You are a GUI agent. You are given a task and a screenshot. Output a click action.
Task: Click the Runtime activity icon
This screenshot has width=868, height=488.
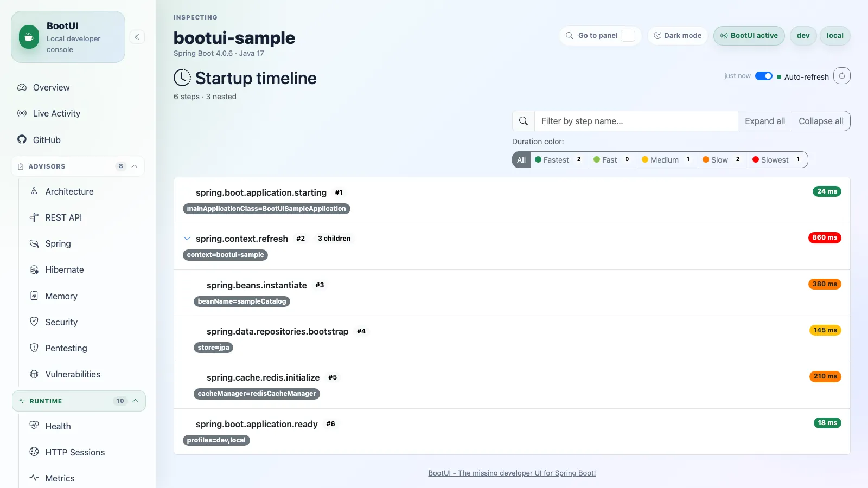pyautogui.click(x=22, y=401)
